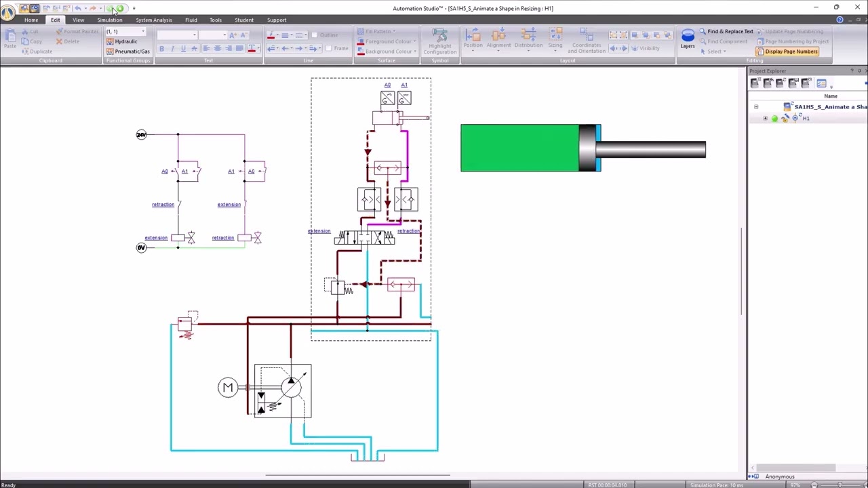
Task: Collapse the SA1H5_S project tree node
Action: click(756, 107)
